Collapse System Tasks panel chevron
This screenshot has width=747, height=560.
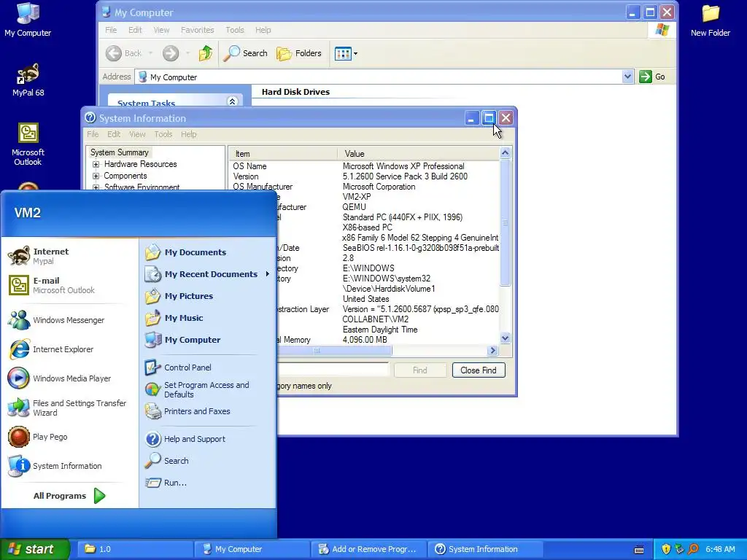pyautogui.click(x=232, y=101)
